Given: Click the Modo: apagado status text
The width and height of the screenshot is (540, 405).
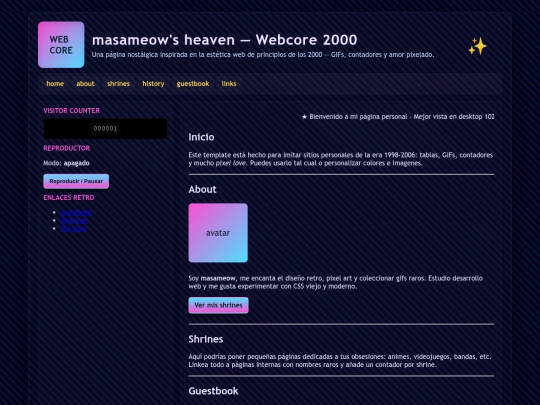Looking at the screenshot, I should tap(66, 163).
